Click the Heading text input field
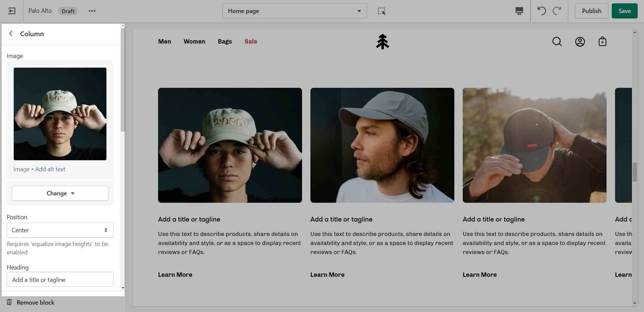644x312 pixels. [x=60, y=279]
